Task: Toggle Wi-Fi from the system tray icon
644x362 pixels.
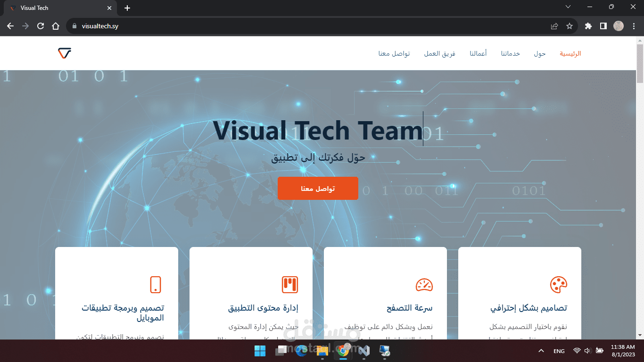Action: [x=577, y=351]
